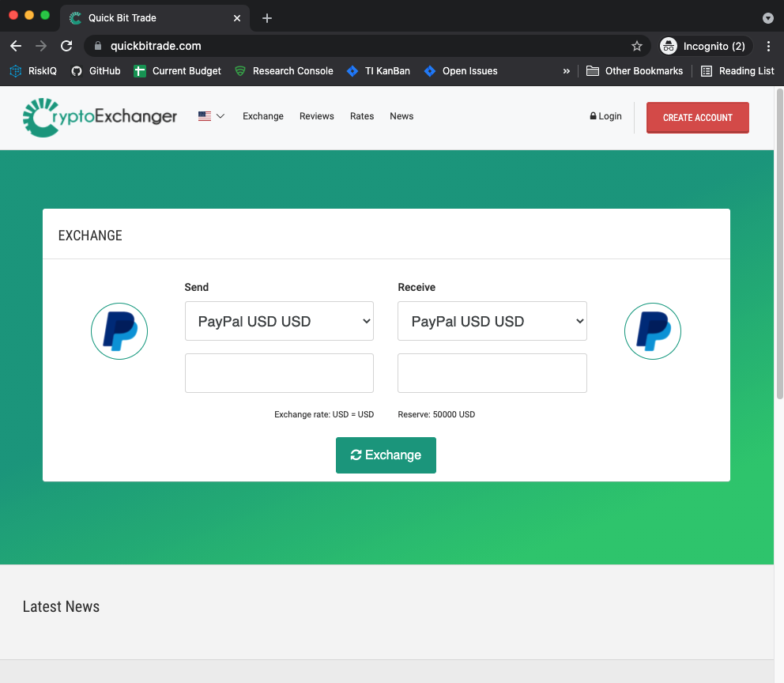Click the PayPal logo beside Receive
Image resolution: width=784 pixels, height=683 pixels.
(653, 331)
